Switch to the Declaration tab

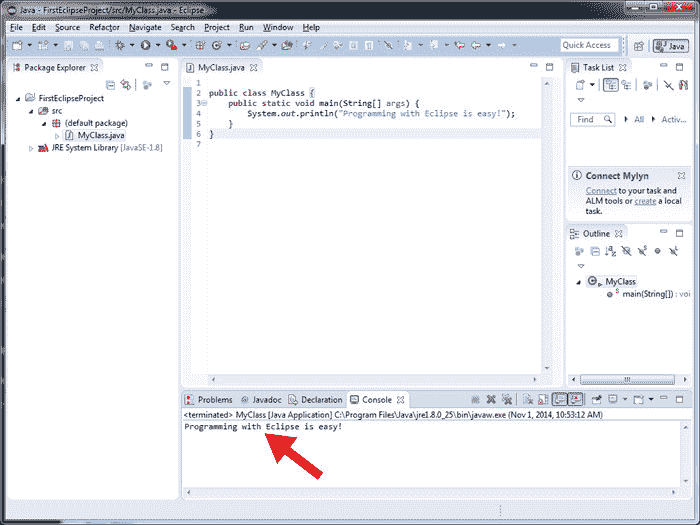(316, 400)
